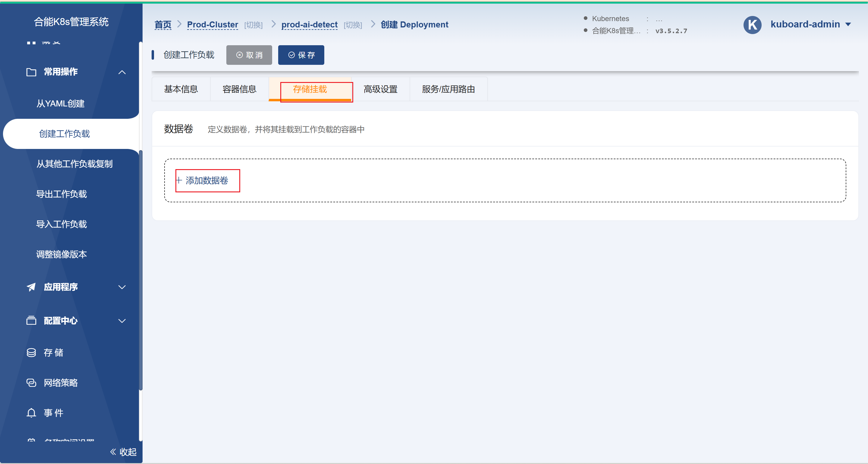Switch to the 基本信息 tab
This screenshot has height=464, width=868.
181,89
